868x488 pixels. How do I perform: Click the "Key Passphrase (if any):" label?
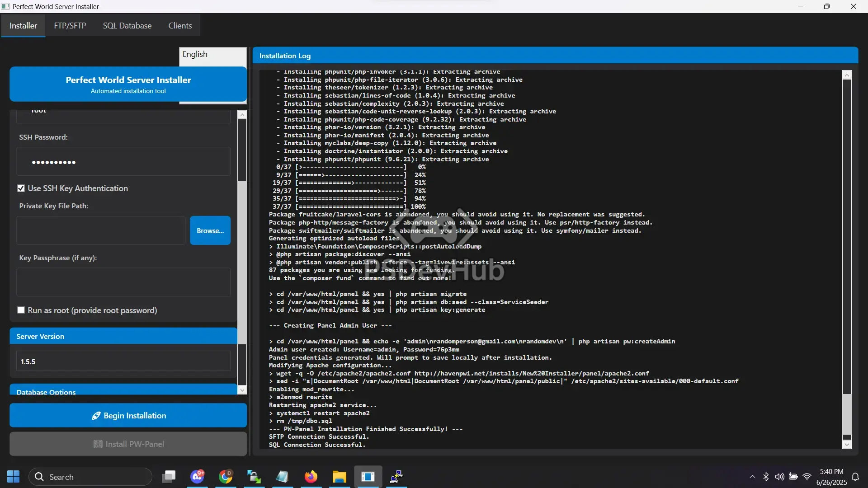coord(58,258)
